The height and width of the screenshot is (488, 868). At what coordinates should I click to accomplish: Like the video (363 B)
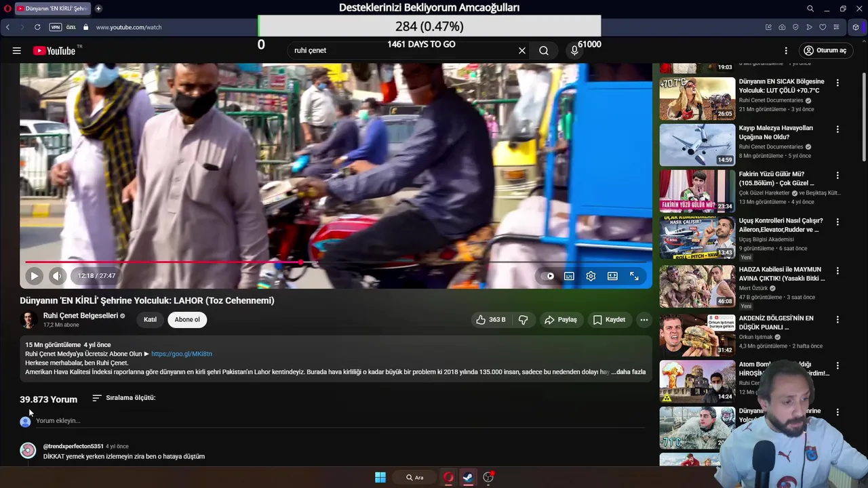491,320
